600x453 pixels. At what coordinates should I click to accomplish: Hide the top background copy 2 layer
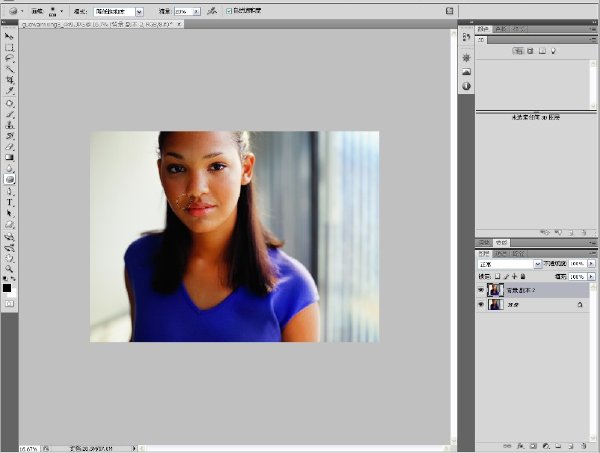[481, 290]
